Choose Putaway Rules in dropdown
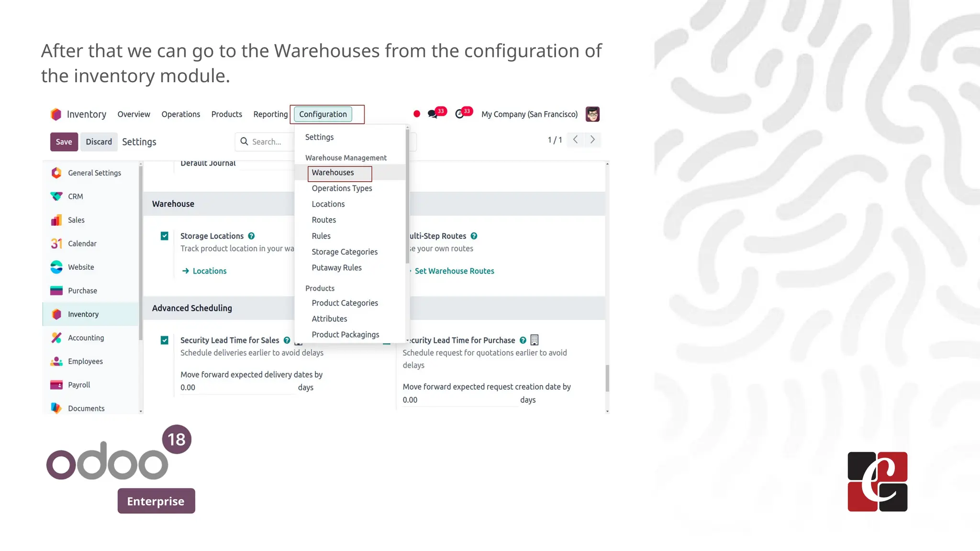Image resolution: width=980 pixels, height=551 pixels. pyautogui.click(x=337, y=268)
